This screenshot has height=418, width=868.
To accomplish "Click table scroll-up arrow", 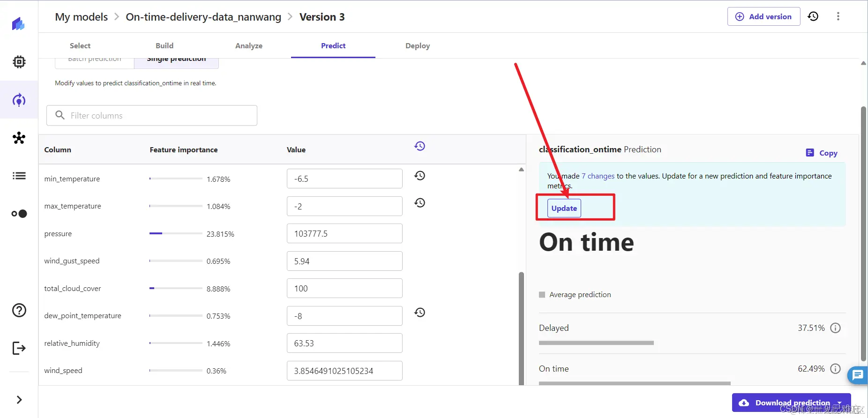I will click(521, 170).
